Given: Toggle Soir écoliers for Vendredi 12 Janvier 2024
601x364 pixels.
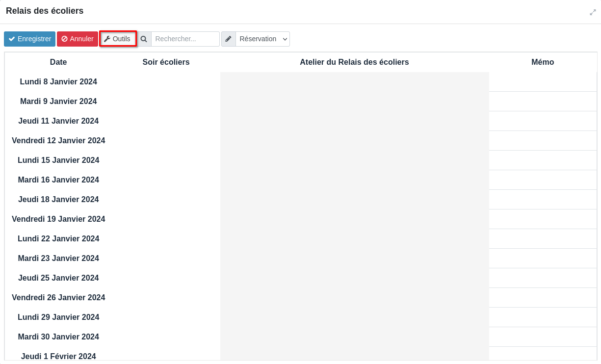Looking at the screenshot, I should pyautogui.click(x=166, y=141).
